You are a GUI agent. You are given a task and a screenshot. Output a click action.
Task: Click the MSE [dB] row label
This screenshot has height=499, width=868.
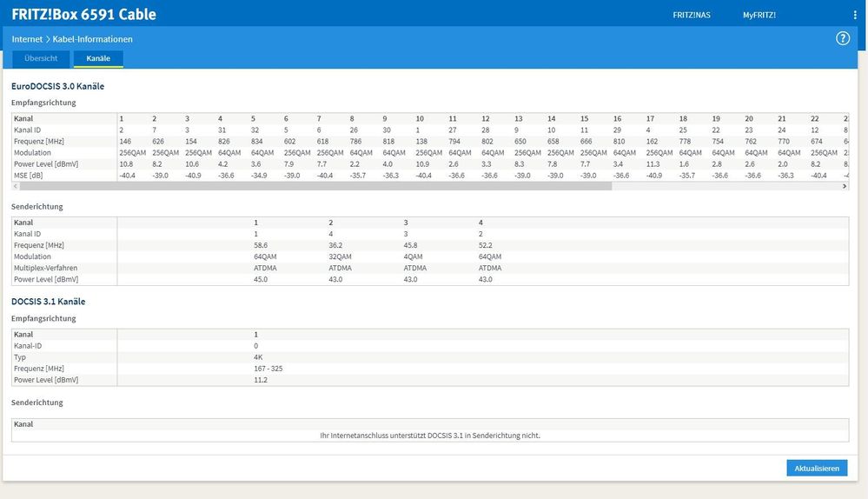point(28,176)
